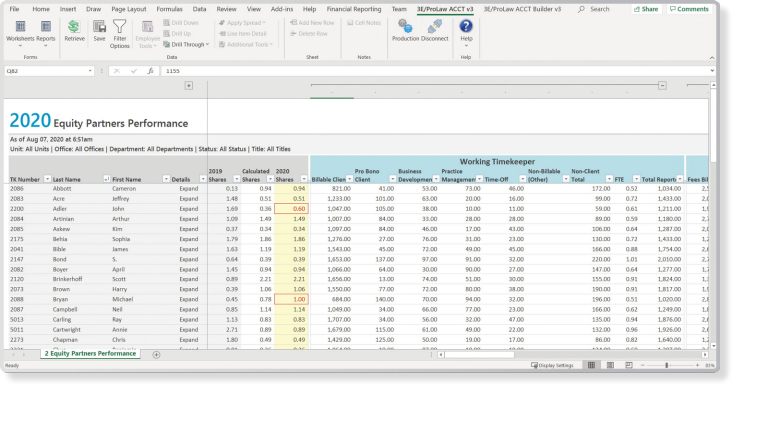
Task: Collapse the grouped columns with minus box
Action: tap(661, 86)
